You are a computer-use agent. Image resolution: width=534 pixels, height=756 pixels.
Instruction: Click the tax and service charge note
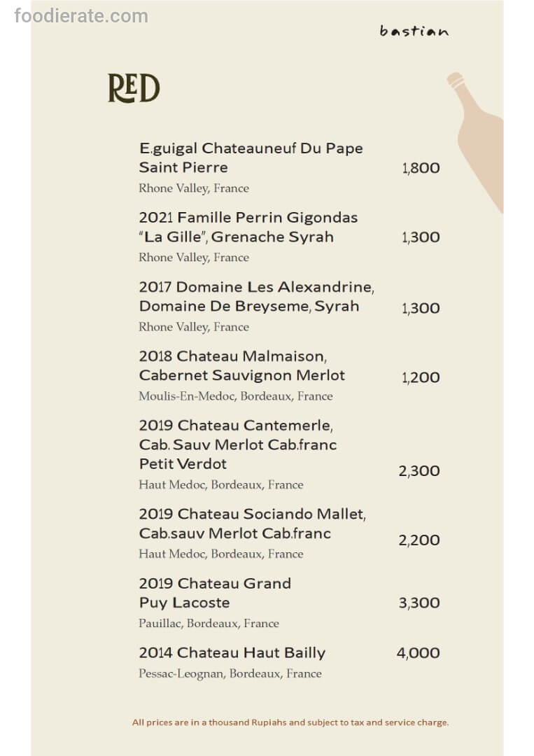tap(290, 722)
